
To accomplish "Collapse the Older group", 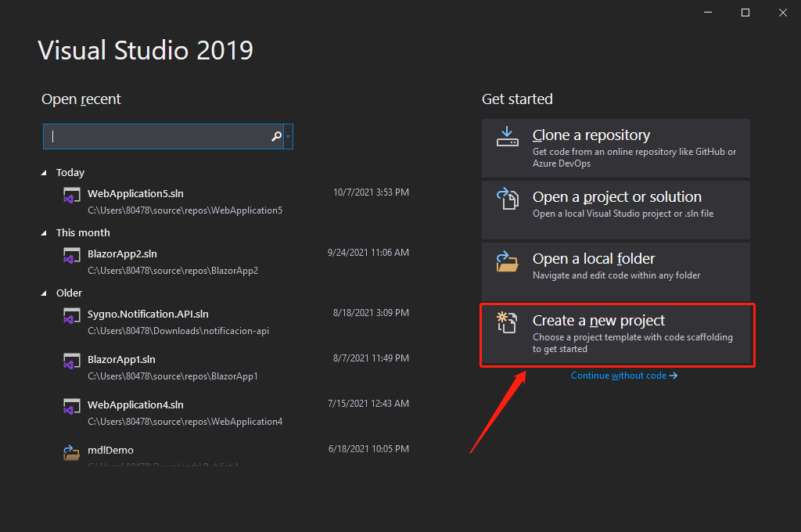I will coord(45,293).
